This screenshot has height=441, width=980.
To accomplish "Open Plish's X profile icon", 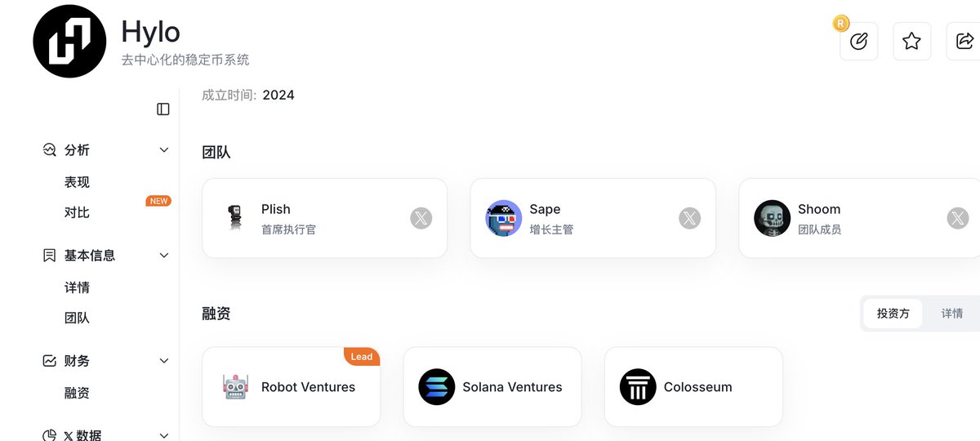I will point(421,218).
